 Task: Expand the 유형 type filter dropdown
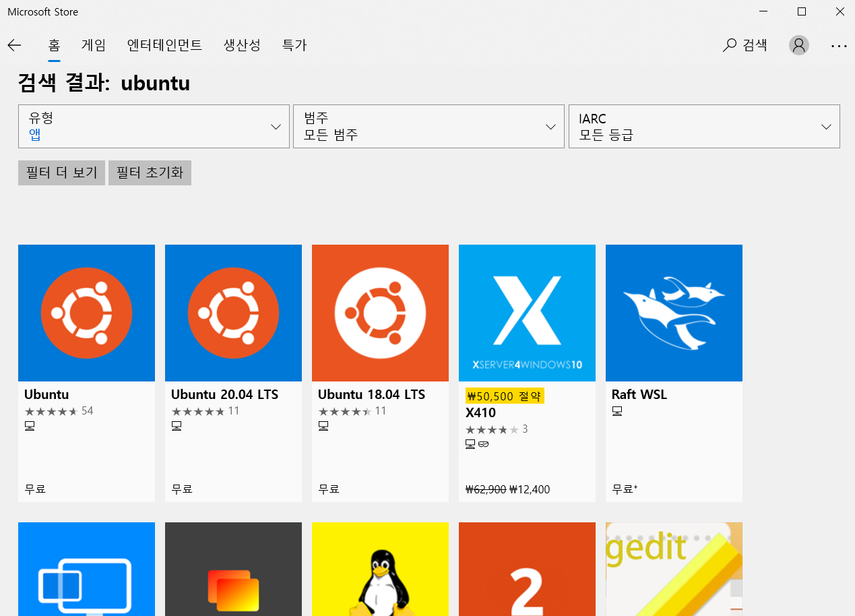pos(154,126)
